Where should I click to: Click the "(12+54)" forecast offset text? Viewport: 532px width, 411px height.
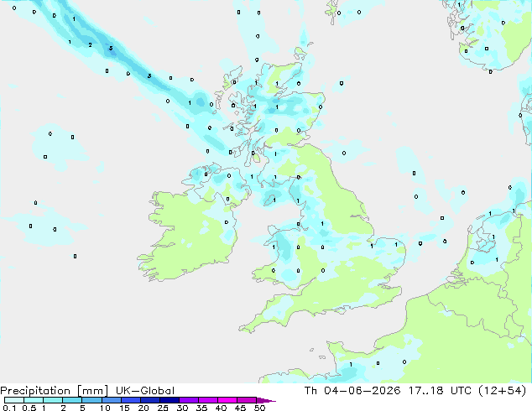point(503,391)
